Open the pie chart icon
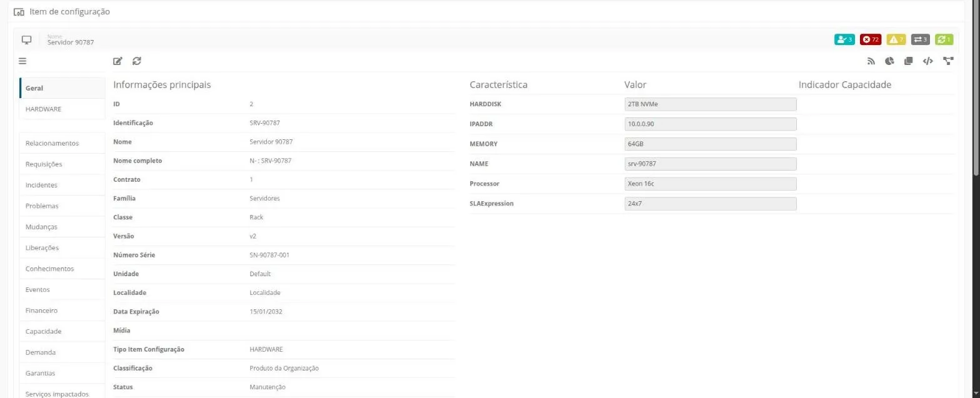The image size is (980, 398). (x=890, y=61)
